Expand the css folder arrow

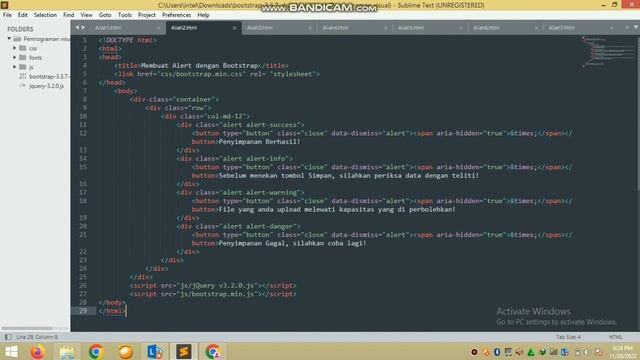(x=14, y=48)
